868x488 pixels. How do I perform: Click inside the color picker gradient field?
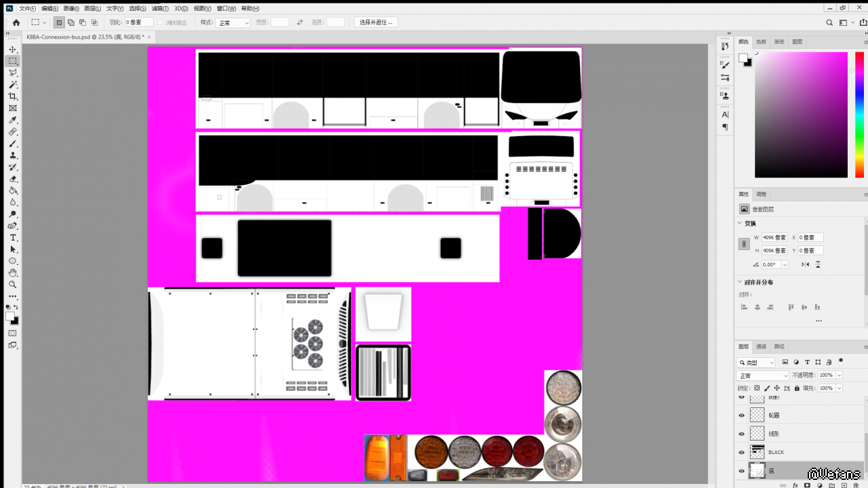[x=801, y=115]
